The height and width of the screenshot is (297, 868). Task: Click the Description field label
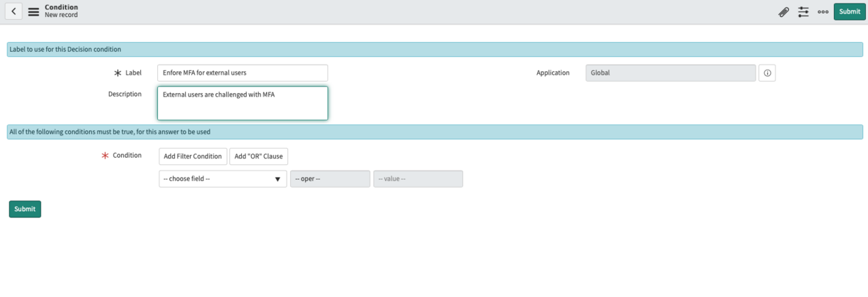coord(125,94)
